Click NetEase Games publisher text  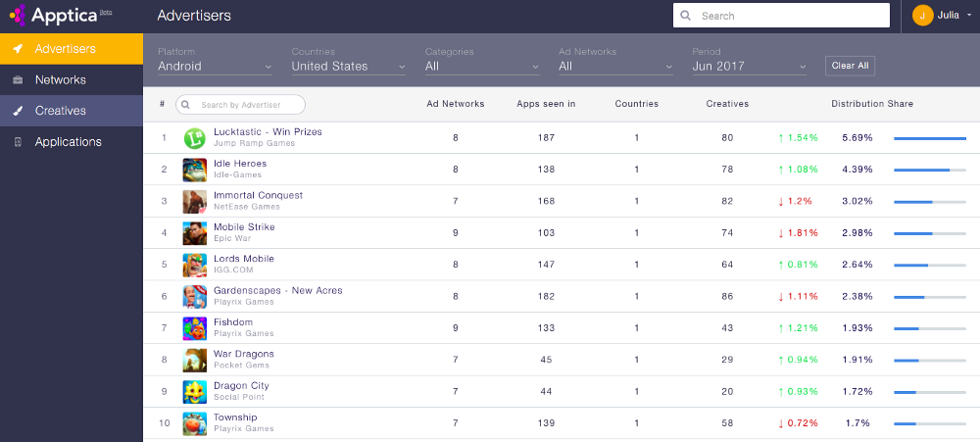click(x=247, y=207)
